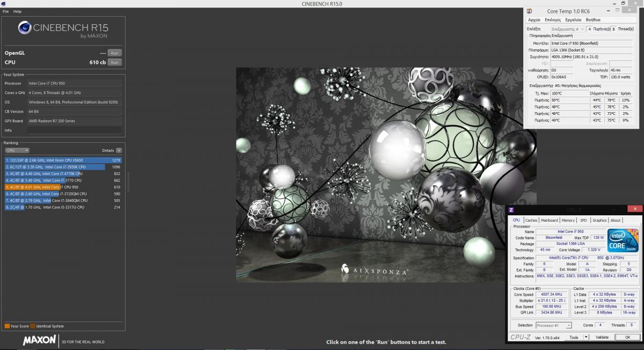Close the CPU-Z window
The width and height of the screenshot is (644, 350).
click(635, 209)
